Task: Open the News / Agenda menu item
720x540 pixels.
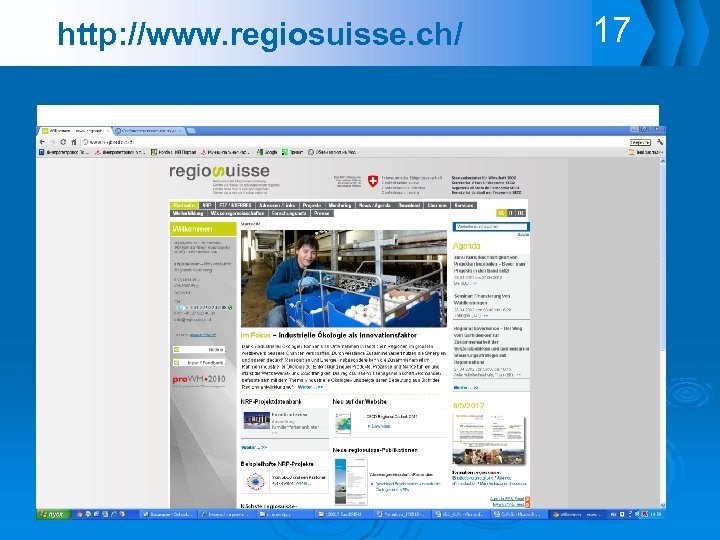Action: (375, 205)
